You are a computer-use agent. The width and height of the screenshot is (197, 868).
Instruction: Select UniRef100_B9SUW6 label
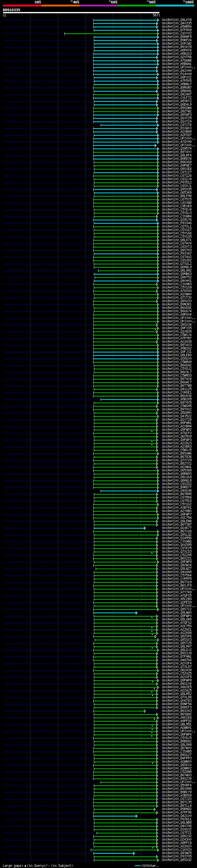click(176, 453)
